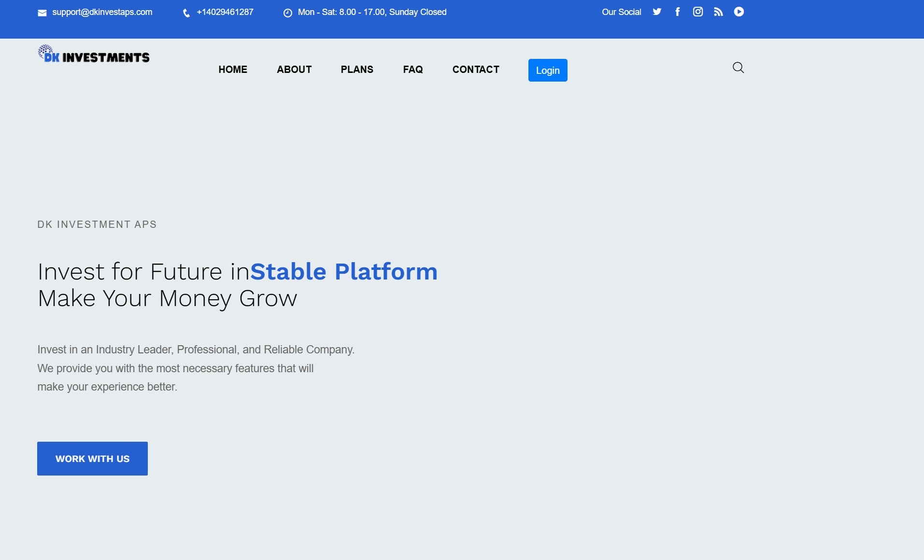Click the support@dkinvestaps.com email link
924x560 pixels.
click(x=102, y=12)
